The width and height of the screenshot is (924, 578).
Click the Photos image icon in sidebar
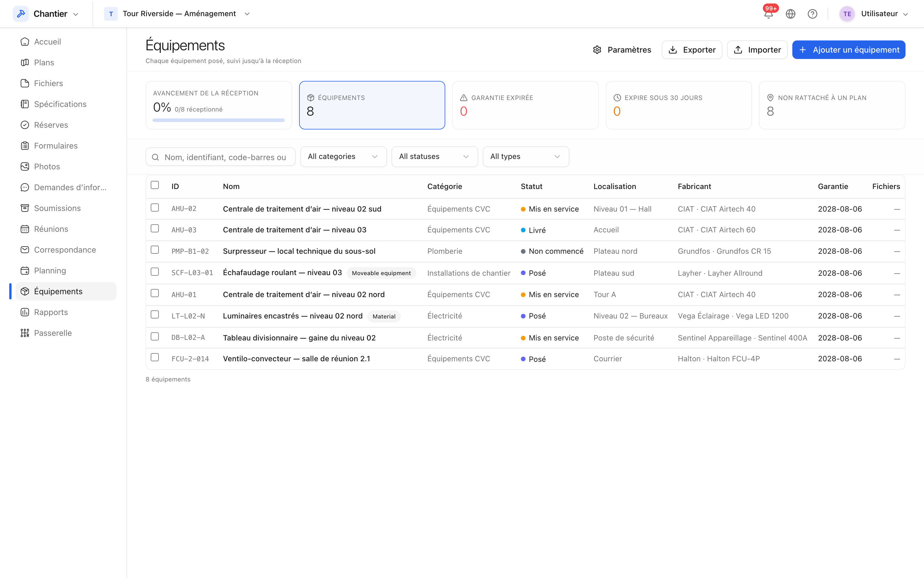25,167
